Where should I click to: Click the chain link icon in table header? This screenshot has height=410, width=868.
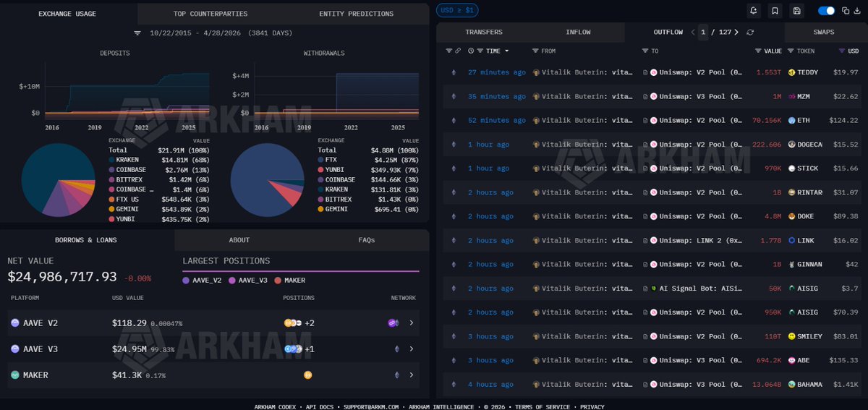click(458, 51)
